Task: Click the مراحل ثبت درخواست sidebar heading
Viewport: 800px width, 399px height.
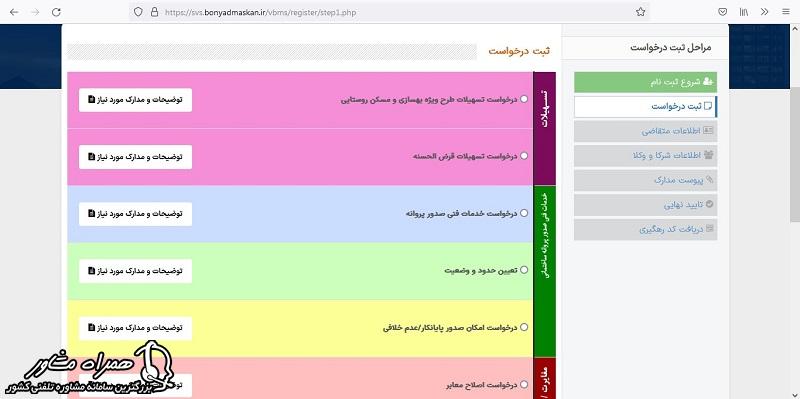Action: pyautogui.click(x=670, y=48)
